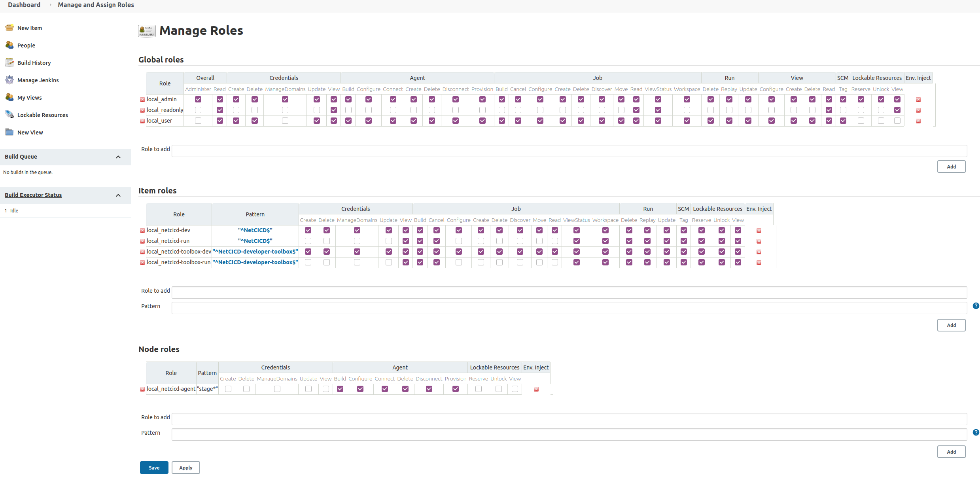Uncheck SCM Tag permission for local_admin
980x481 pixels.
(843, 99)
